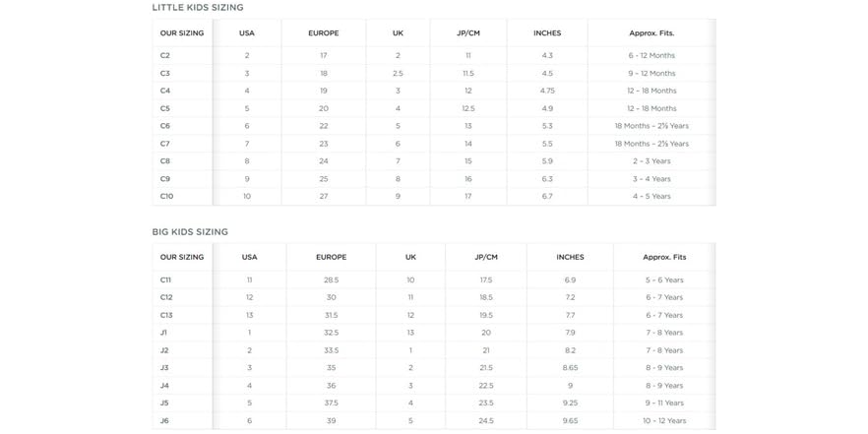Select the J6 size label

pos(164,421)
